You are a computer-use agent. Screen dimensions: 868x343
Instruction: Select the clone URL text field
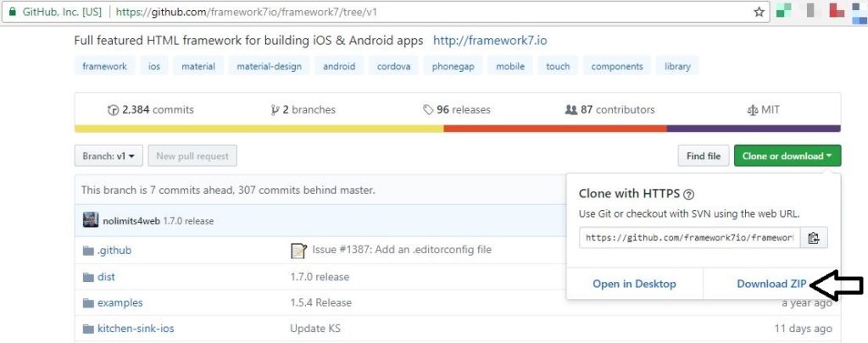(689, 238)
